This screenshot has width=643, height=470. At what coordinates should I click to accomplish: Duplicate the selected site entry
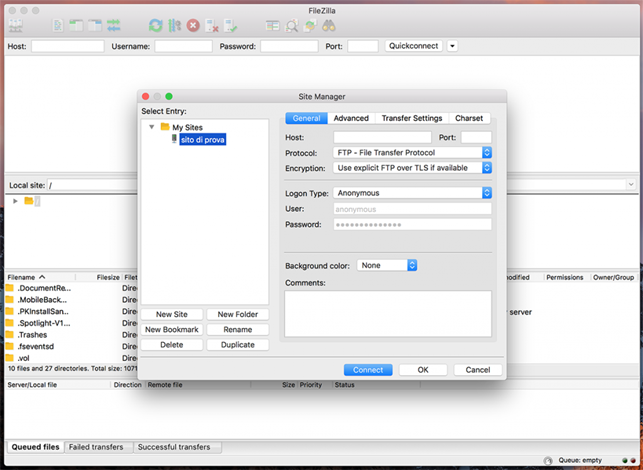coord(237,345)
